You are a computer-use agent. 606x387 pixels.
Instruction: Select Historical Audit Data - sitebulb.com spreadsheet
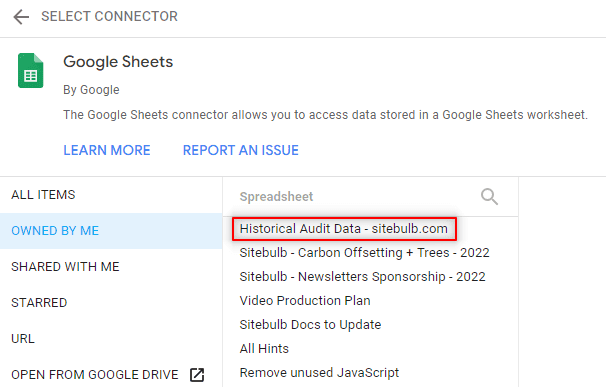click(x=344, y=228)
